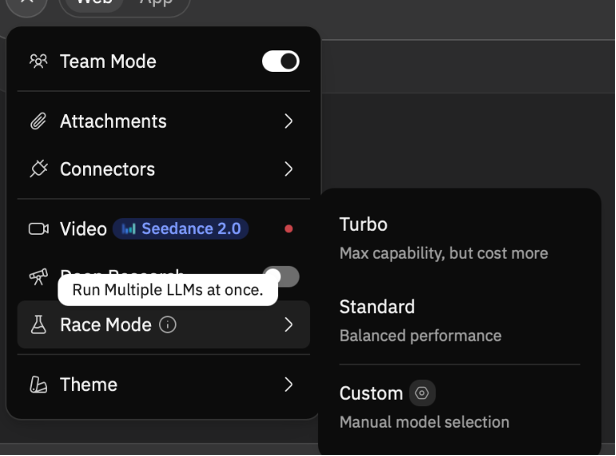Expand the Race Mode chevron
616x456 pixels.
288,324
